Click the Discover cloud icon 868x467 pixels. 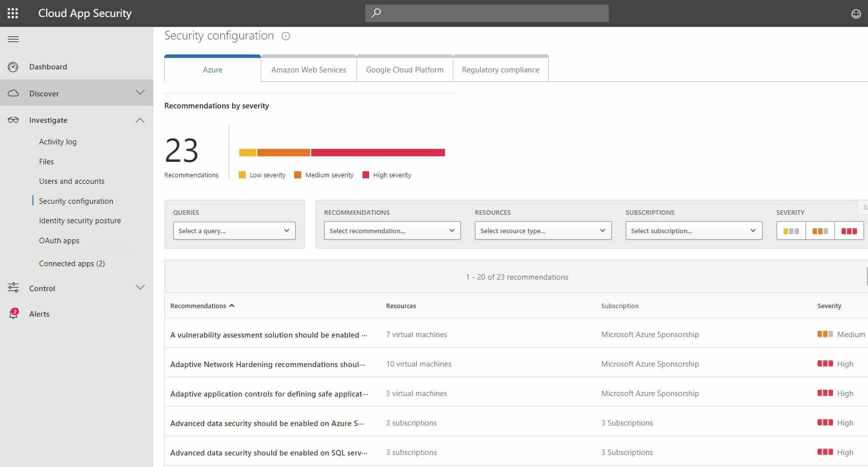tap(13, 93)
